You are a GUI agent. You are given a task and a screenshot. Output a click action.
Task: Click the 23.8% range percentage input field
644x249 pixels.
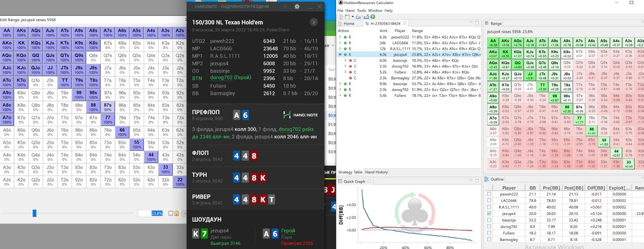coord(151,213)
